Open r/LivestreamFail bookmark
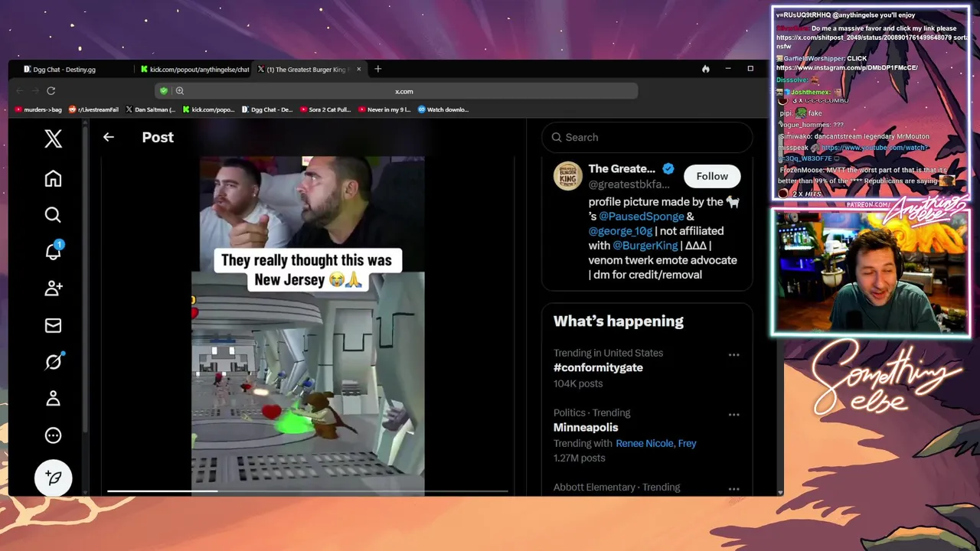This screenshot has width=980, height=551. (93, 109)
